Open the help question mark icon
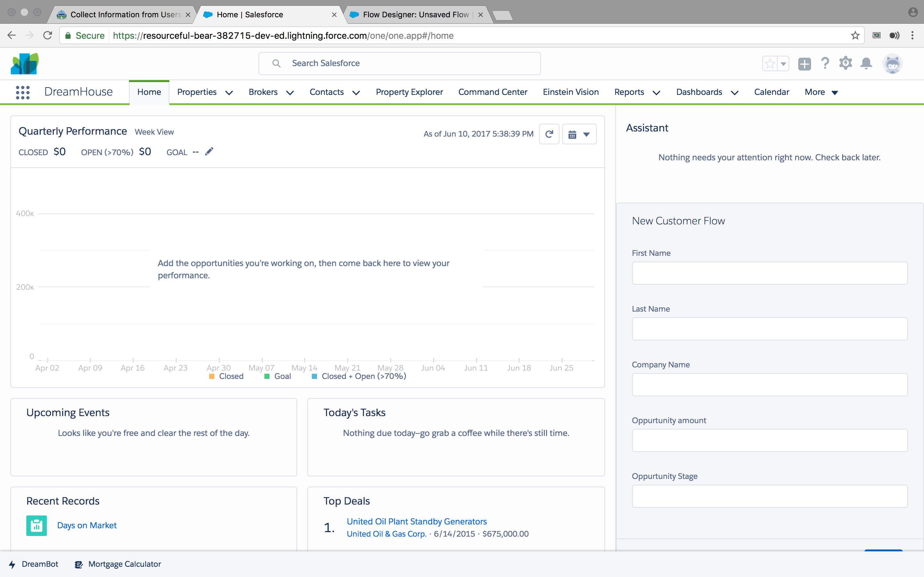Viewport: 924px width, 577px height. click(x=825, y=63)
